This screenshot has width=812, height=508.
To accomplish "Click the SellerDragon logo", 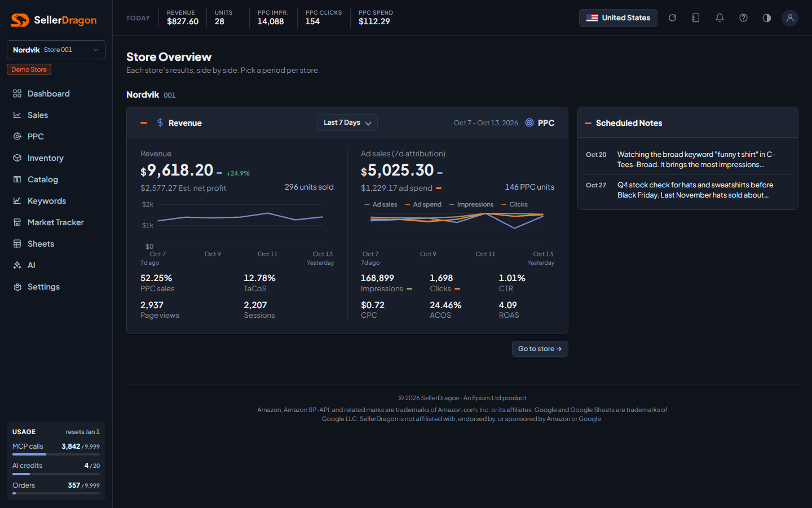I will [x=54, y=20].
